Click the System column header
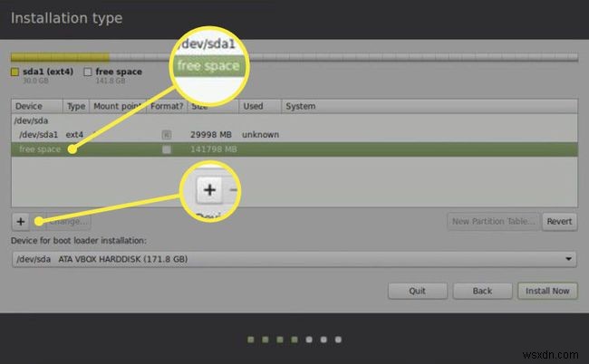The height and width of the screenshot is (364, 589). pyautogui.click(x=430, y=106)
